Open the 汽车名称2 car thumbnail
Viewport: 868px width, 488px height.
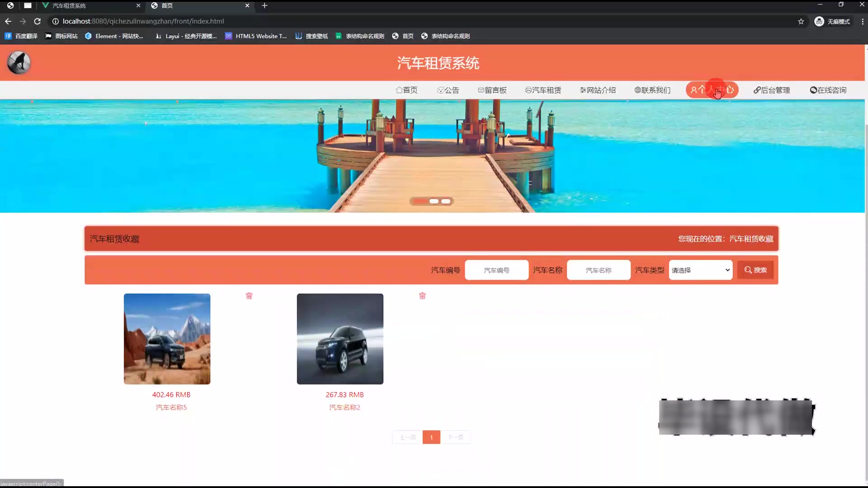tap(340, 339)
